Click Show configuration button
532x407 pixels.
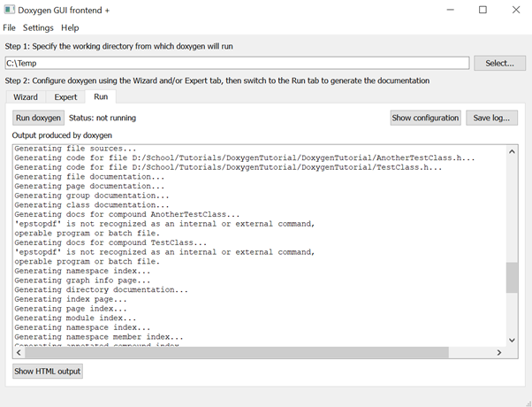pos(425,118)
